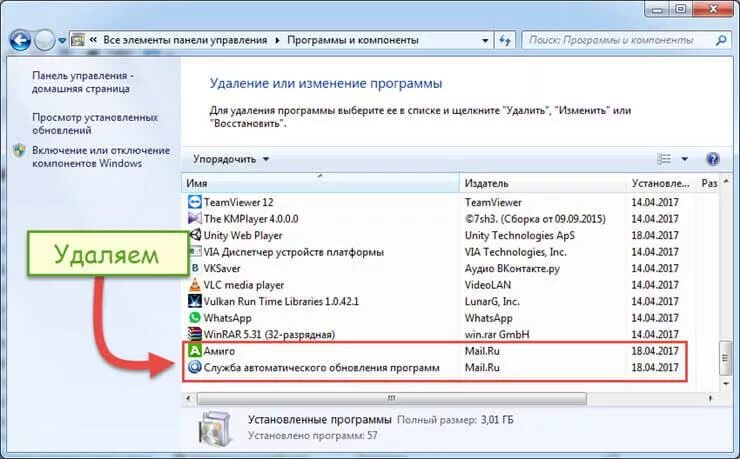The height and width of the screenshot is (459, 740).
Task: Click the Forward navigation arrow
Action: 44,41
